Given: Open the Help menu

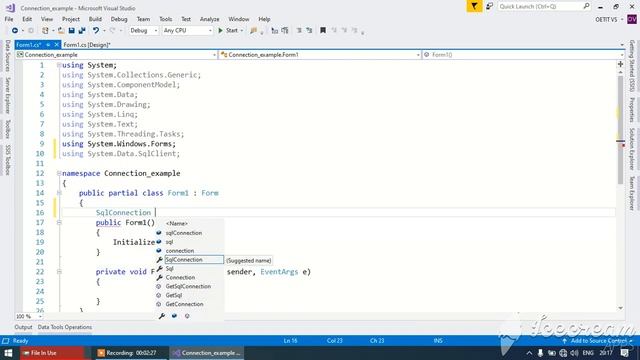Looking at the screenshot, I should (x=264, y=19).
